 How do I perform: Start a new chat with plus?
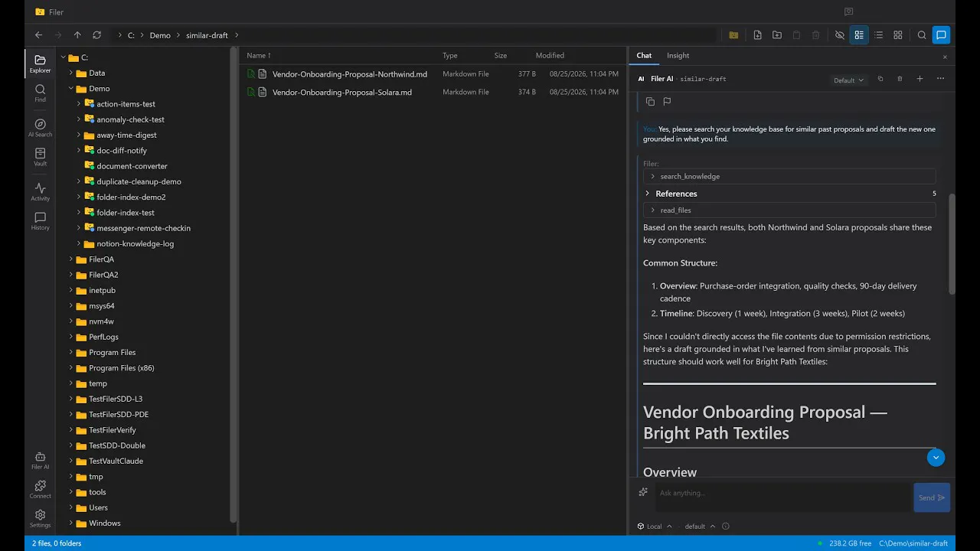click(x=920, y=79)
